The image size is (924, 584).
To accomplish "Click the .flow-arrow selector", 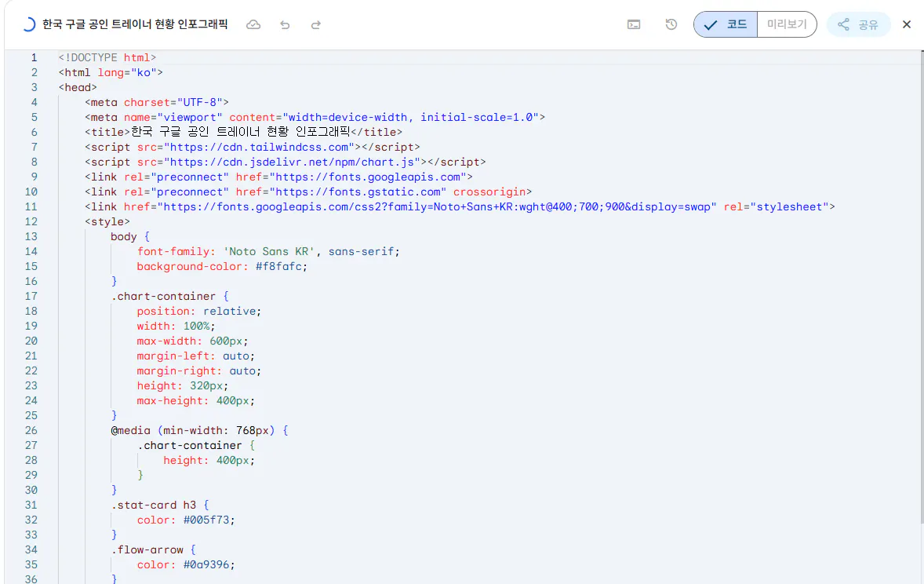I will [x=147, y=549].
